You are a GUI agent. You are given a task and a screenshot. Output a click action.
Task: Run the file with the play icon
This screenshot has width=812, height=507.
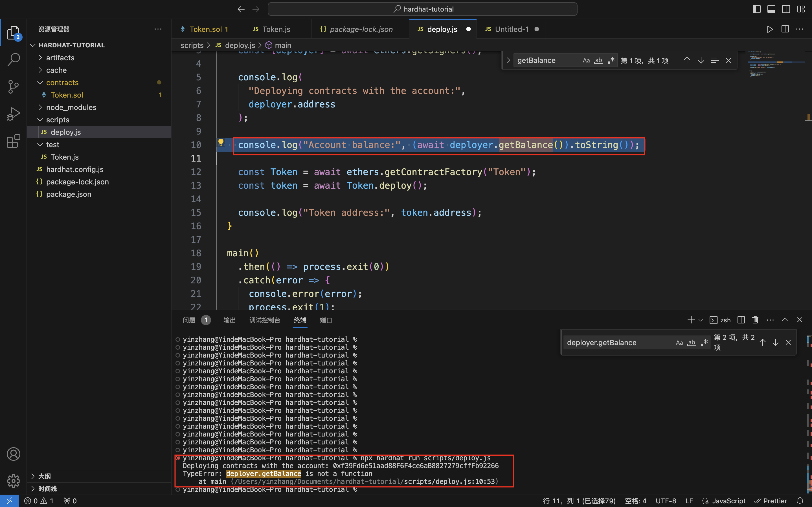tap(770, 29)
